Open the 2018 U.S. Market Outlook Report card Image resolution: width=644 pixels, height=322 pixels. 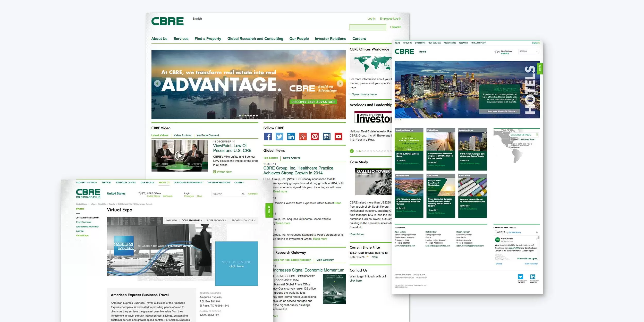(x=409, y=149)
